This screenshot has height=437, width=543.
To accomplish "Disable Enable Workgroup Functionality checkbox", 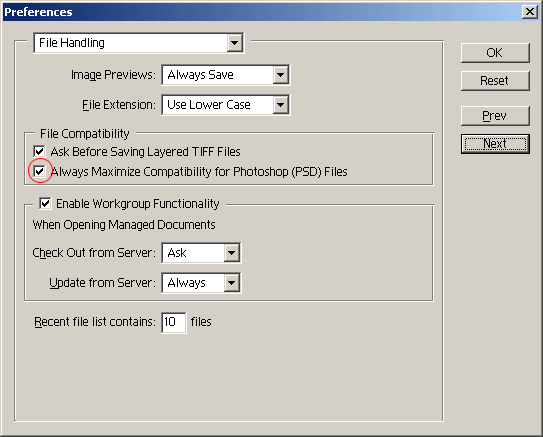I will coord(45,203).
